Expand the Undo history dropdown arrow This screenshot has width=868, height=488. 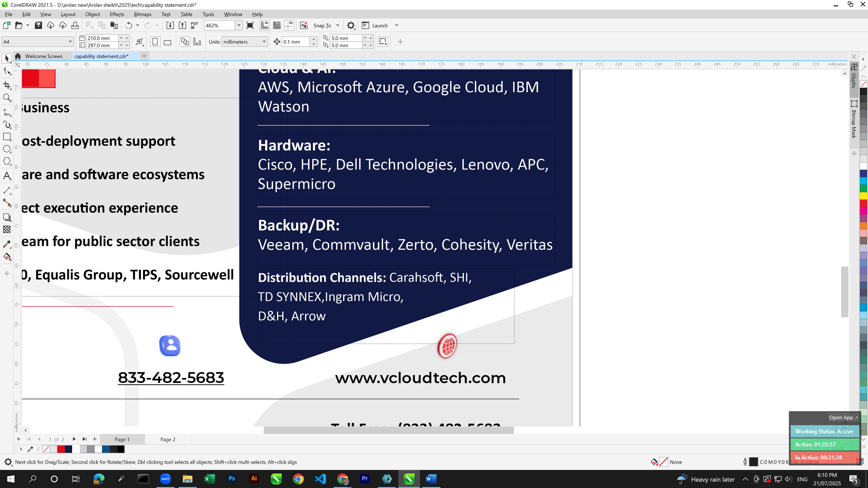[137, 25]
